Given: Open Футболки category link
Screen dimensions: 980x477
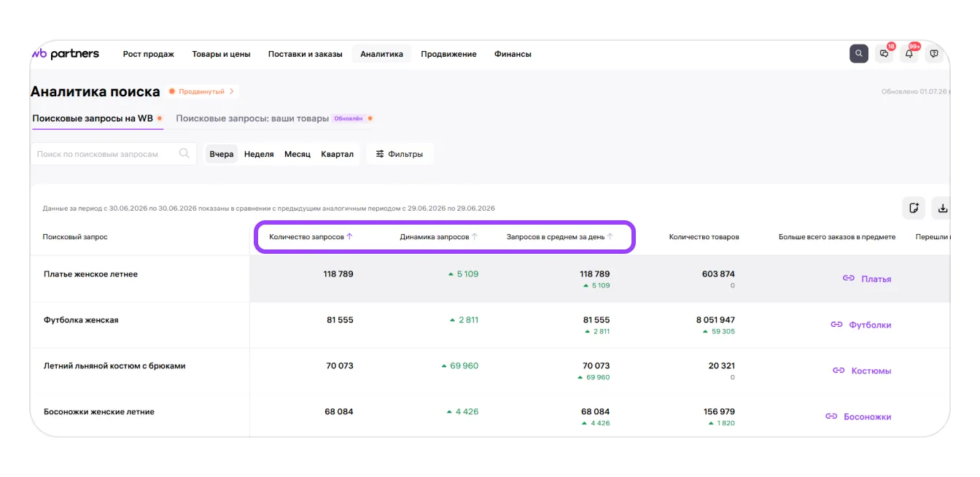Looking at the screenshot, I should click(x=870, y=325).
